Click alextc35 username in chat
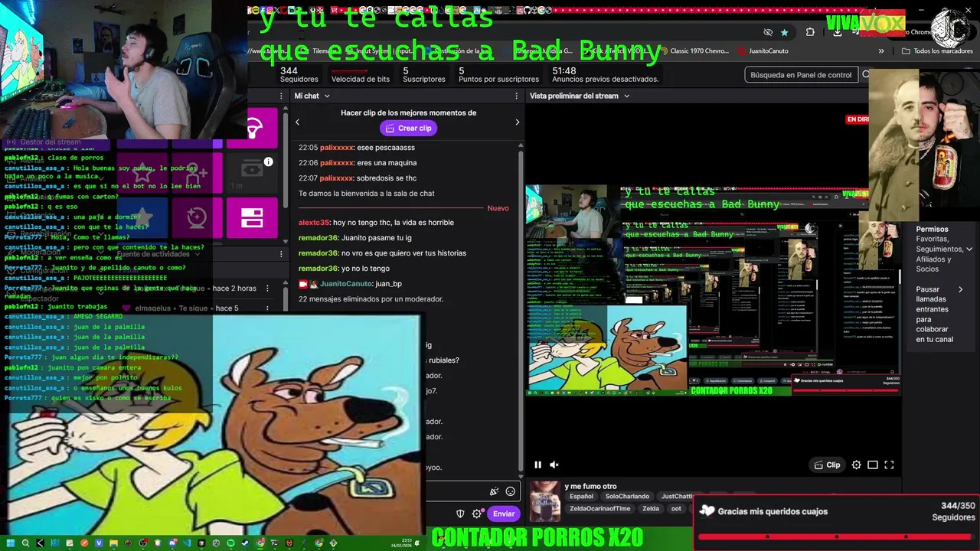980x551 pixels. coord(314,223)
